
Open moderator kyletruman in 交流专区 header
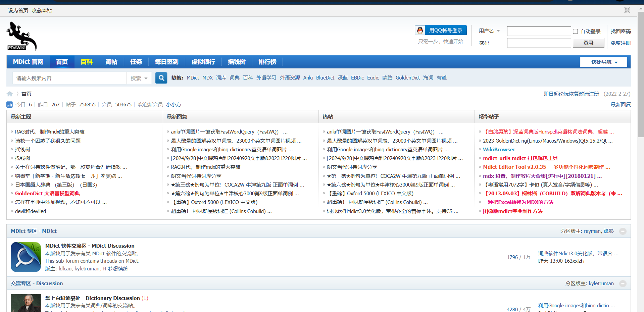601,283
